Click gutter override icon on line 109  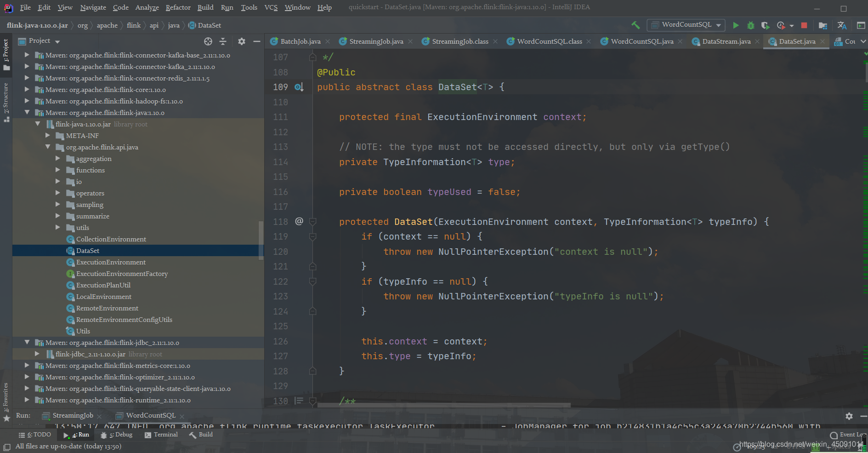coord(299,87)
